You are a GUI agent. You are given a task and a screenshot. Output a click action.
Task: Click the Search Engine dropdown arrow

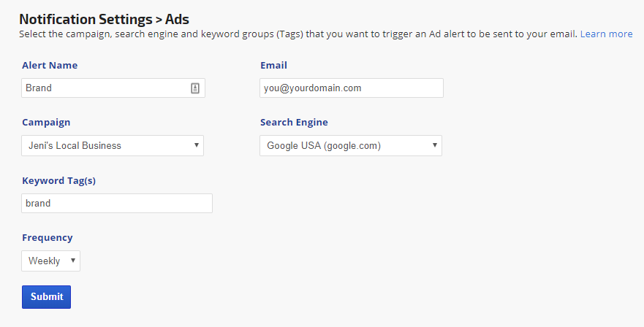pyautogui.click(x=435, y=145)
